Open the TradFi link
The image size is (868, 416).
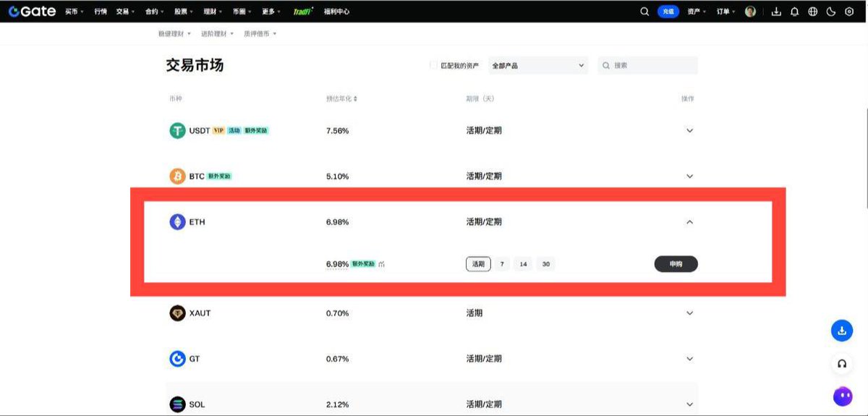point(304,12)
